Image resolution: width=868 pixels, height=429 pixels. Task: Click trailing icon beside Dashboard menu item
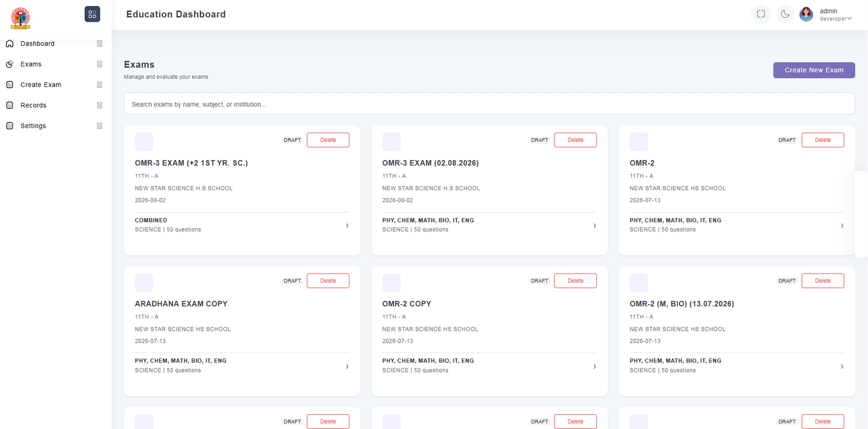99,43
